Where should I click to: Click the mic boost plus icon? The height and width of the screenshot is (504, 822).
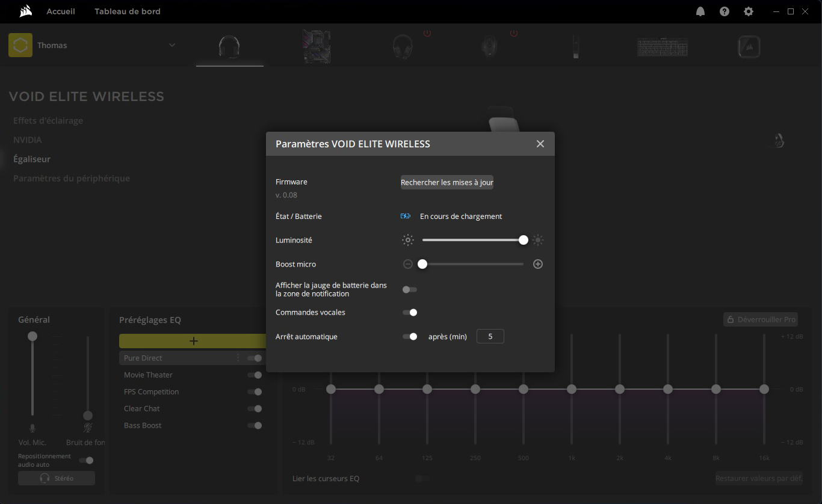[538, 264]
